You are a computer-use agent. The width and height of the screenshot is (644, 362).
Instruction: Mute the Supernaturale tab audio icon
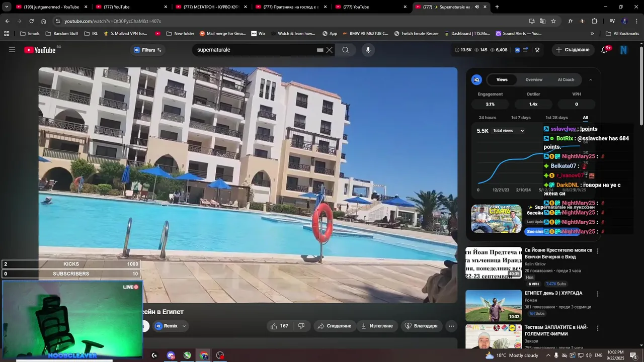[x=476, y=7]
